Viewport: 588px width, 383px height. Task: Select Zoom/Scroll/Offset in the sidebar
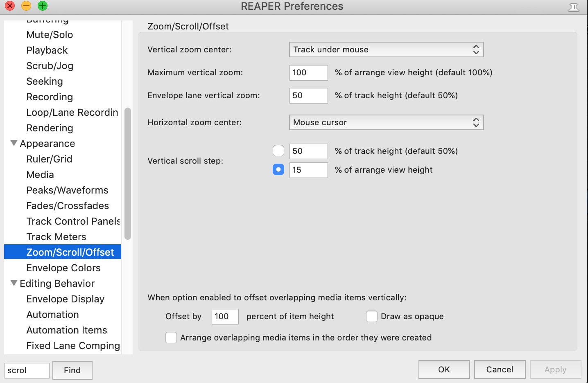pyautogui.click(x=63, y=252)
